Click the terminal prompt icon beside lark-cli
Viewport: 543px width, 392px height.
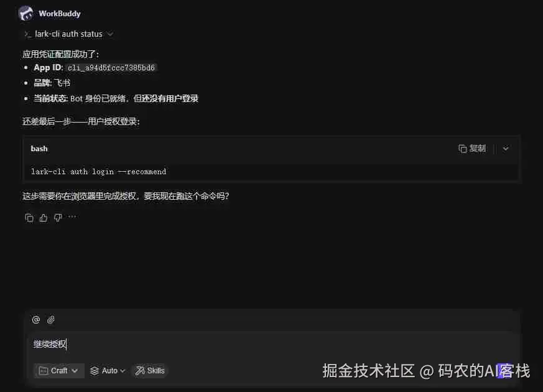pos(28,34)
